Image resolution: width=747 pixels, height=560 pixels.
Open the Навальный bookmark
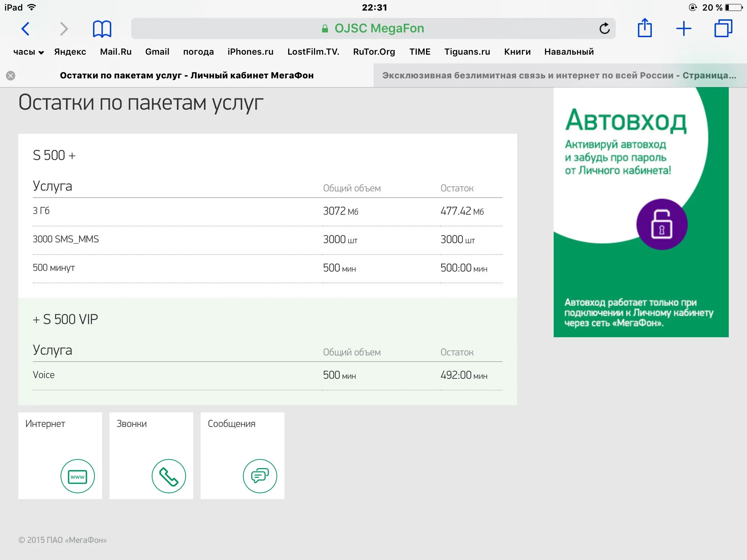pyautogui.click(x=569, y=52)
